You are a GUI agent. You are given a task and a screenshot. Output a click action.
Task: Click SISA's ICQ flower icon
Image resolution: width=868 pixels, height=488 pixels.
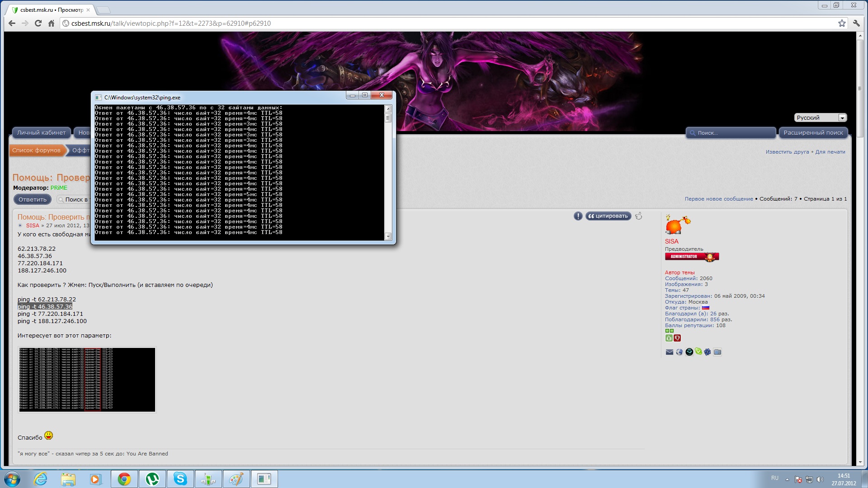coord(708,352)
